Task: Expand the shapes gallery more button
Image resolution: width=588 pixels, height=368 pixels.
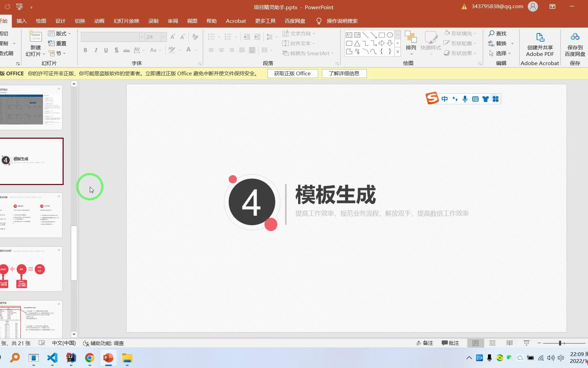Action: pyautogui.click(x=397, y=52)
